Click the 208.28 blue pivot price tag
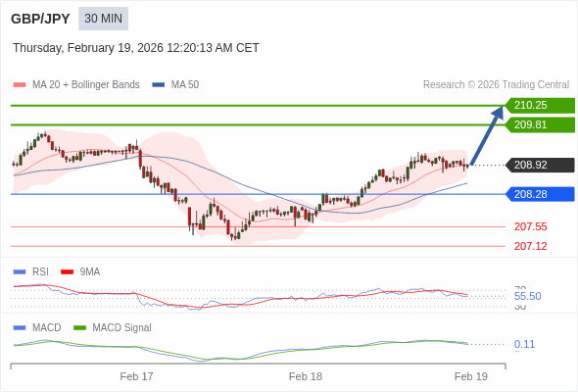The width and height of the screenshot is (578, 392). pyautogui.click(x=540, y=194)
